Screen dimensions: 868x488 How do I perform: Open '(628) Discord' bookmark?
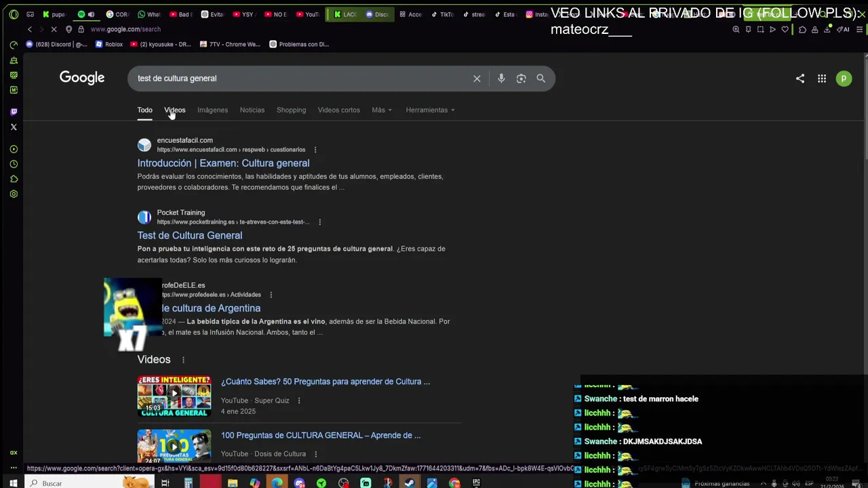(57, 44)
